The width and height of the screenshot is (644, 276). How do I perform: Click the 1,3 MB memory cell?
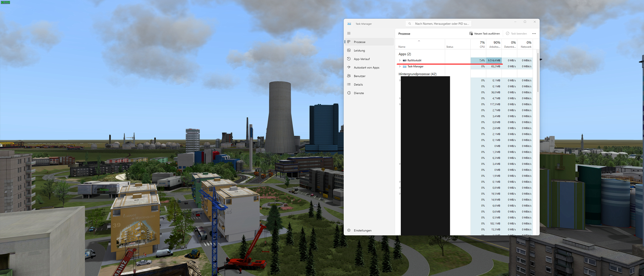494,152
